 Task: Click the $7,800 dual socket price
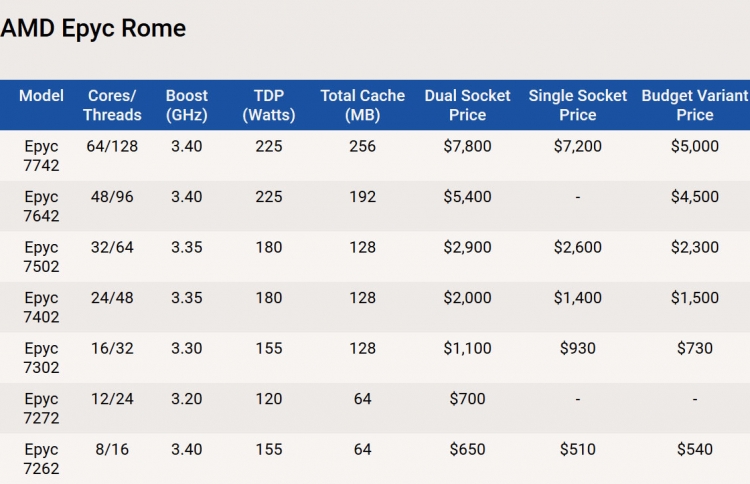(x=467, y=146)
